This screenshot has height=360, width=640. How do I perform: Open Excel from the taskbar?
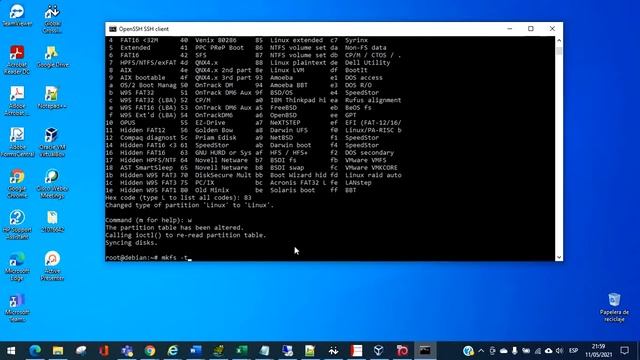click(242, 351)
